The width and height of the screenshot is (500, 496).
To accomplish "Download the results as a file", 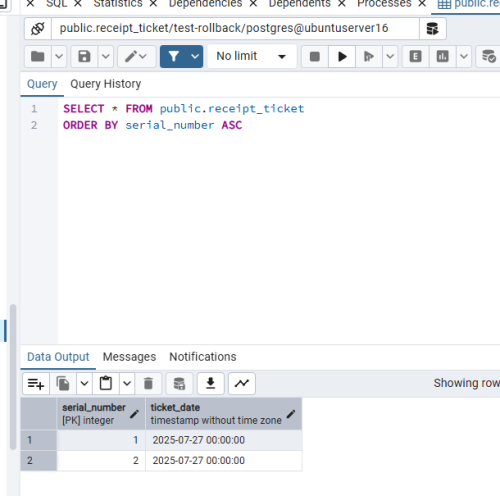I will click(x=210, y=384).
